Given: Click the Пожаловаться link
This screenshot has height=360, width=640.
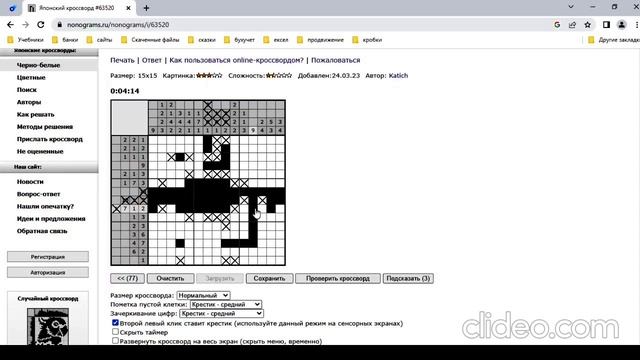Looking at the screenshot, I should point(336,60).
